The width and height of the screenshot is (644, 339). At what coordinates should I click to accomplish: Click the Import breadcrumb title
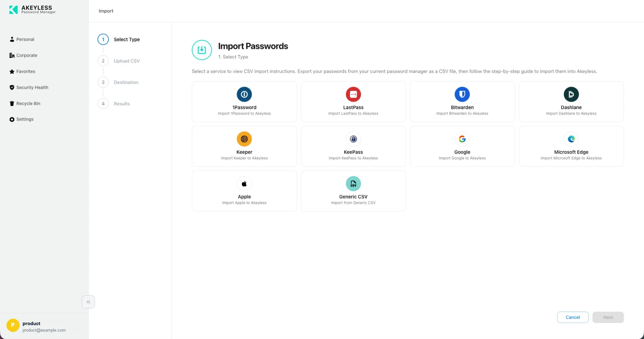coord(106,11)
